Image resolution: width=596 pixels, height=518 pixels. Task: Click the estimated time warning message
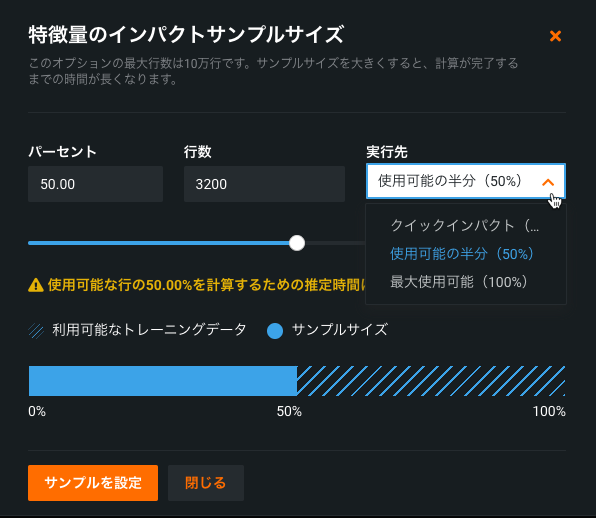(206, 285)
